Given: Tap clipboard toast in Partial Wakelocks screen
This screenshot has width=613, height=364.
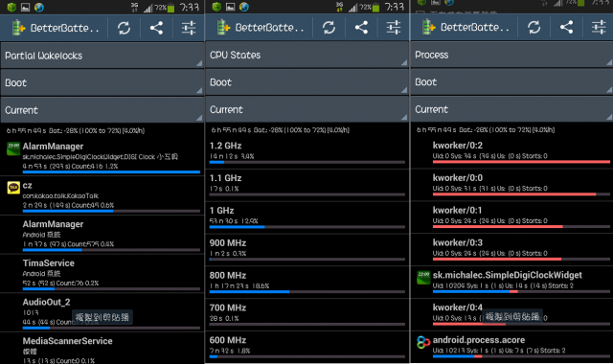Looking at the screenshot, I should point(102,317).
